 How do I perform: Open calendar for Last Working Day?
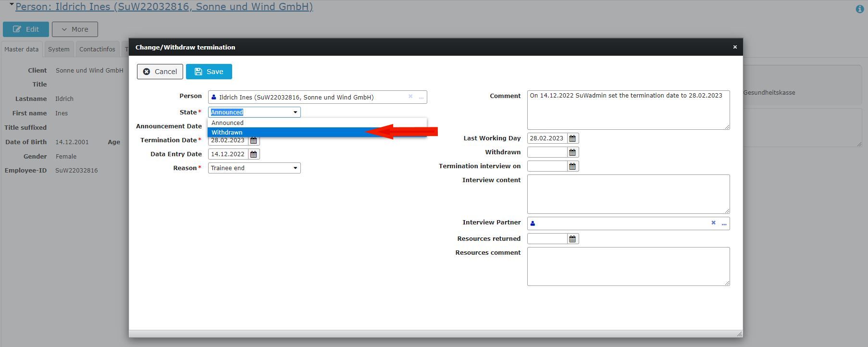[572, 138]
